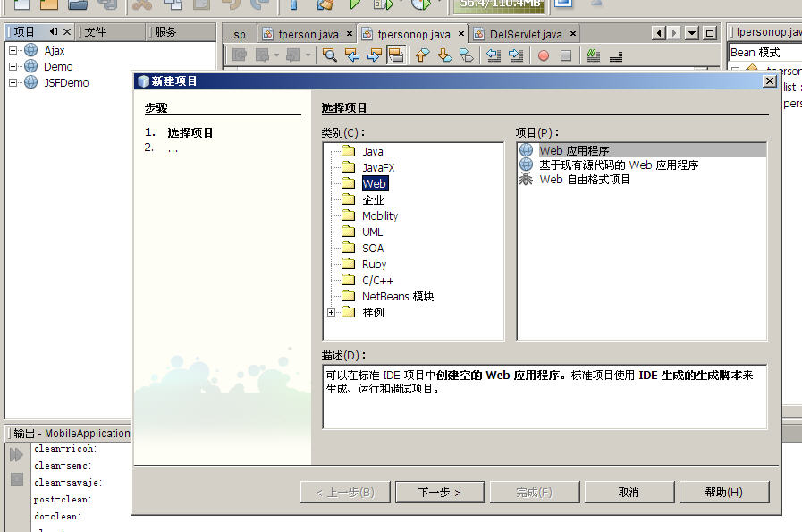Build the project with the hammer icon
This screenshot has width=802, height=532.
click(326, 7)
